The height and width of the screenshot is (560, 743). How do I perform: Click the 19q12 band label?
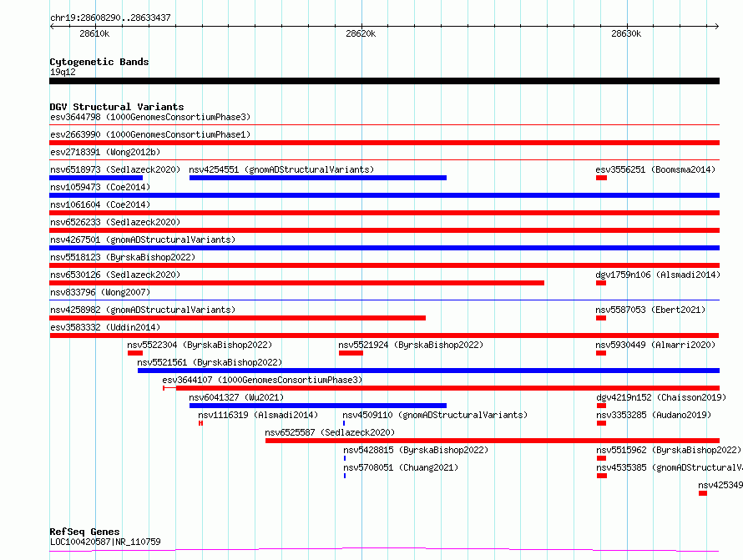coord(63,72)
